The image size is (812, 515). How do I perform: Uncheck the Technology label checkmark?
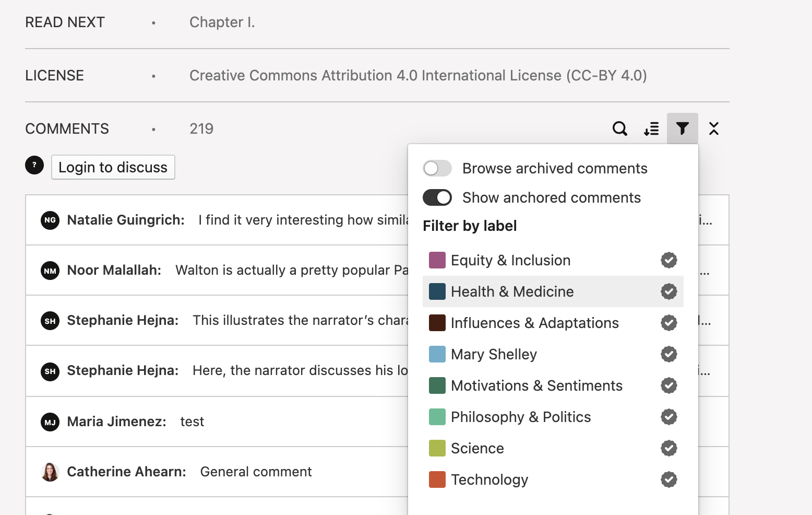pos(669,479)
